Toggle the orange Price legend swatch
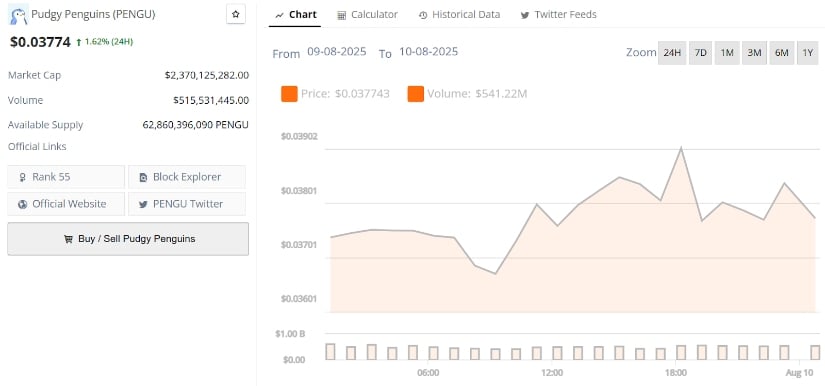The height and width of the screenshot is (386, 825). 289,94
